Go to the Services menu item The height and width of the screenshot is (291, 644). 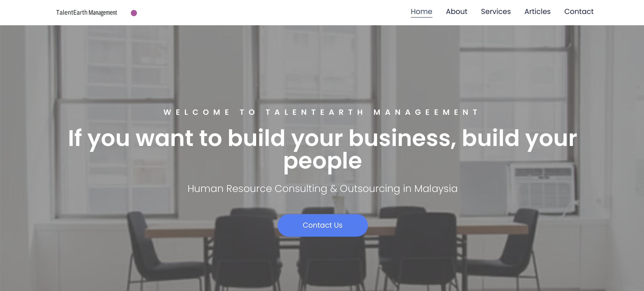click(496, 12)
